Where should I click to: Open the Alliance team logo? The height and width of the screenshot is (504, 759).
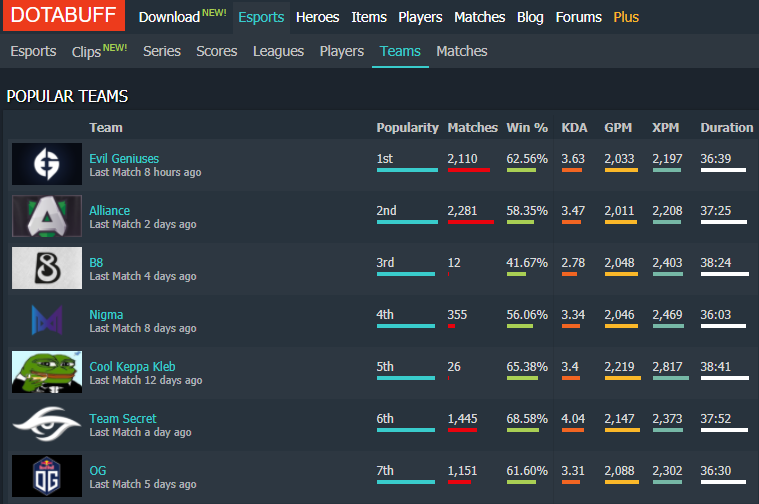(47, 216)
